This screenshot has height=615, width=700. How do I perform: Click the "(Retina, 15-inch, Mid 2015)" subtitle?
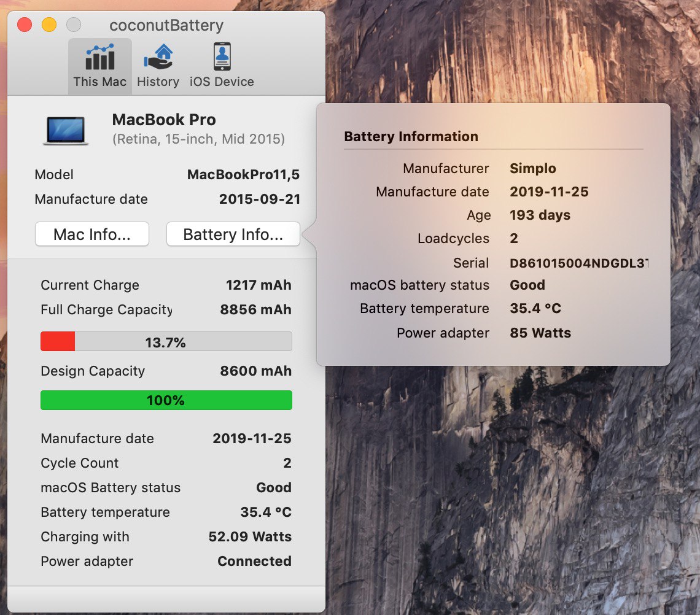[198, 139]
